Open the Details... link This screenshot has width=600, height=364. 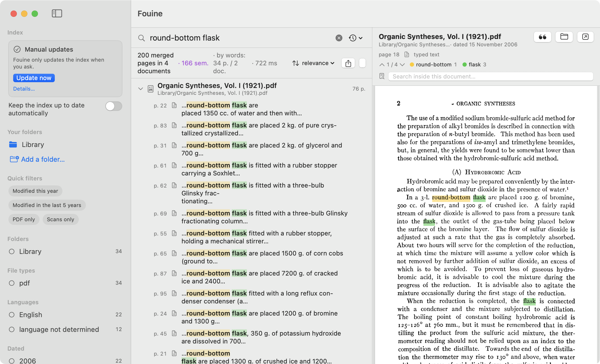click(x=24, y=89)
